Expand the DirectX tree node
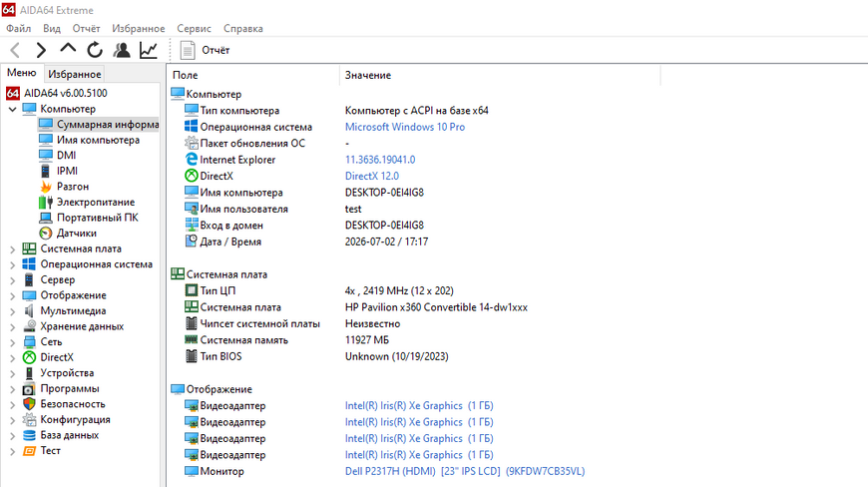This screenshot has width=868, height=487. click(12, 357)
